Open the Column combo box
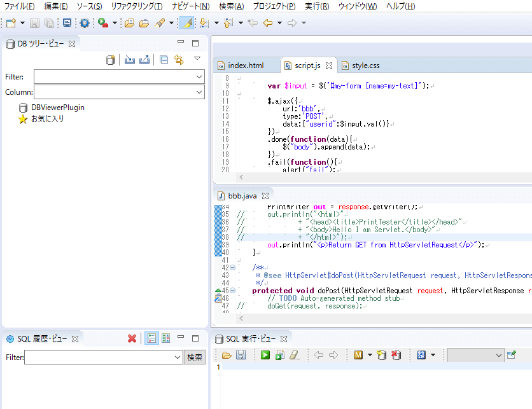 tap(119, 92)
